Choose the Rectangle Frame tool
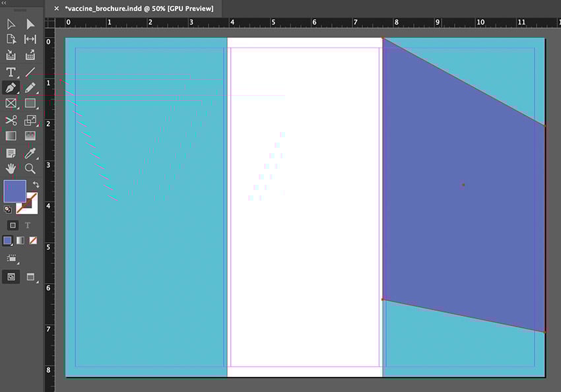This screenshot has width=561, height=392. point(11,104)
